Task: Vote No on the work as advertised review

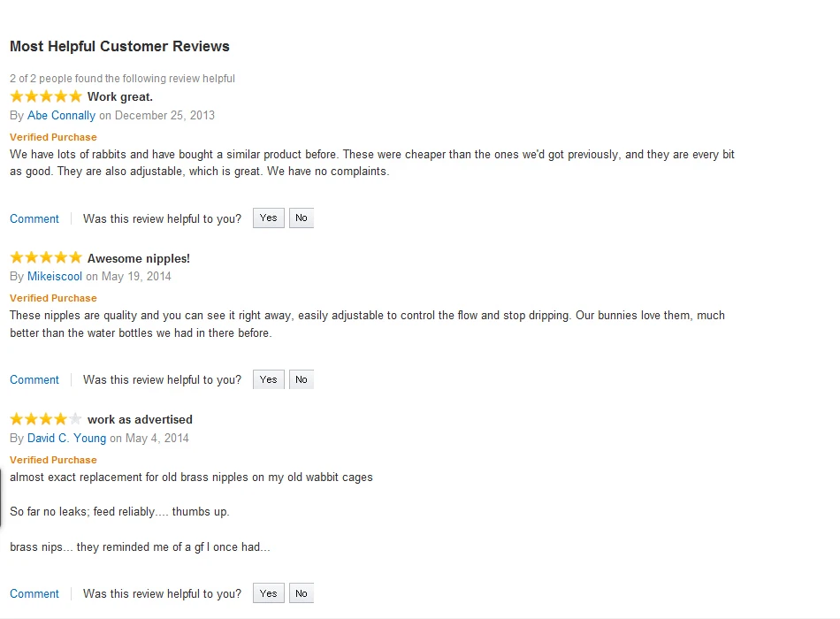Action: point(302,593)
